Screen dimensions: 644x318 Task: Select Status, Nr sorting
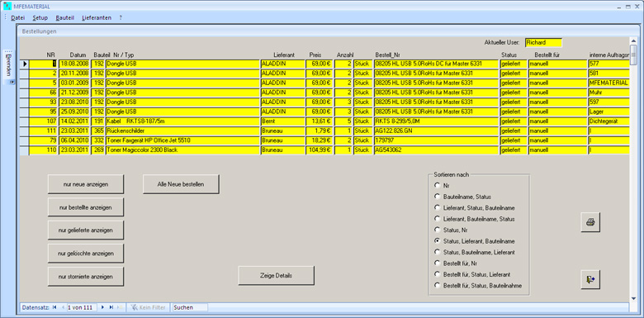pos(437,230)
